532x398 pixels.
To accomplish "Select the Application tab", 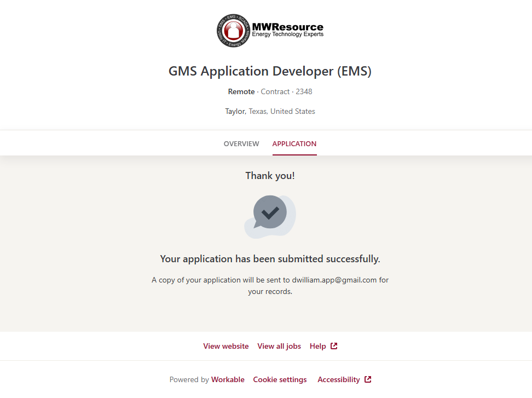I will coord(294,144).
